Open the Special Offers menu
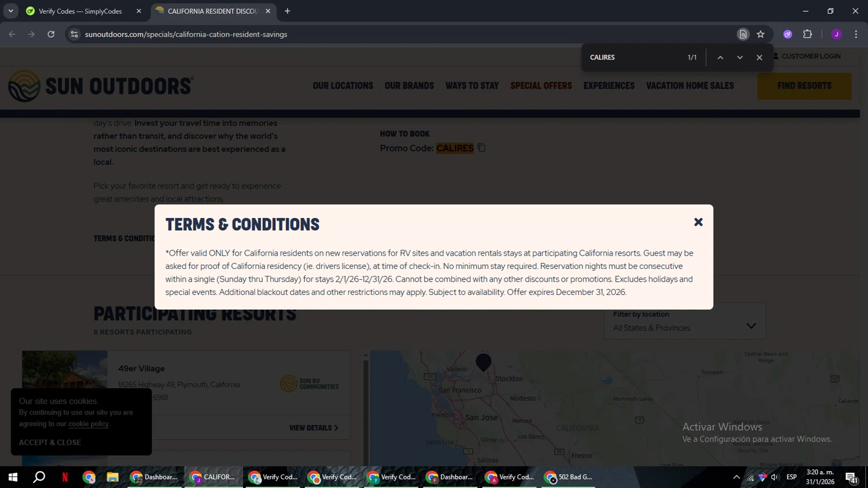Image resolution: width=868 pixels, height=488 pixels. coord(541,86)
